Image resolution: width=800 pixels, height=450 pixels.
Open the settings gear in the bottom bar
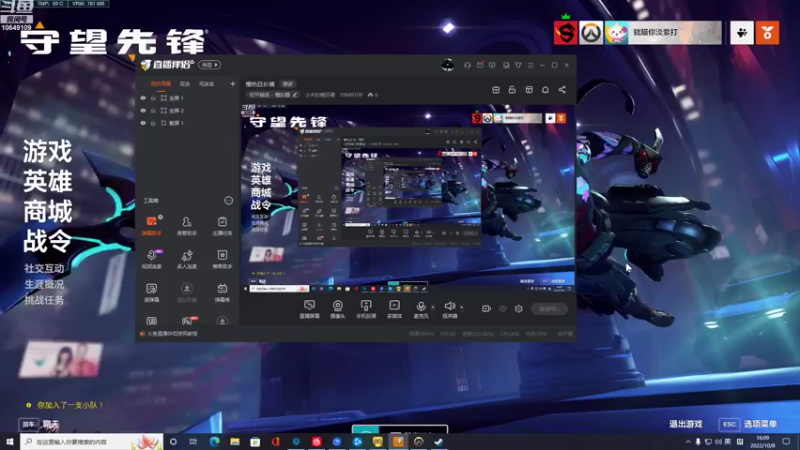518,309
